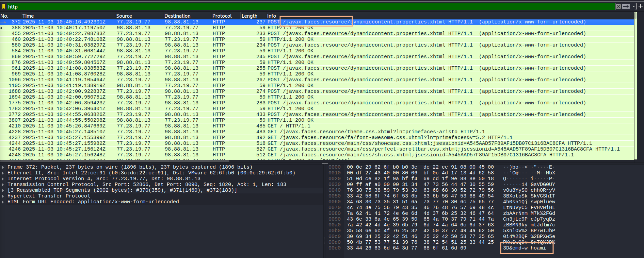Image resolution: width=644 pixels, height=258 pixels.
Task: Click into the http display filter field
Action: [x=310, y=6]
